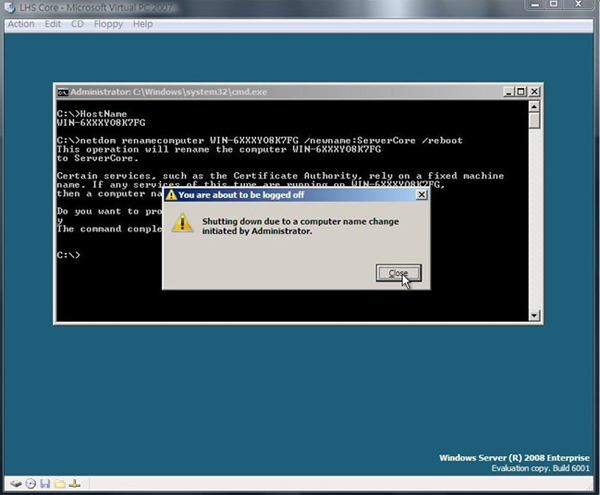This screenshot has width=600, height=495.
Task: Click the cmd scrollbar up arrow
Action: point(534,105)
